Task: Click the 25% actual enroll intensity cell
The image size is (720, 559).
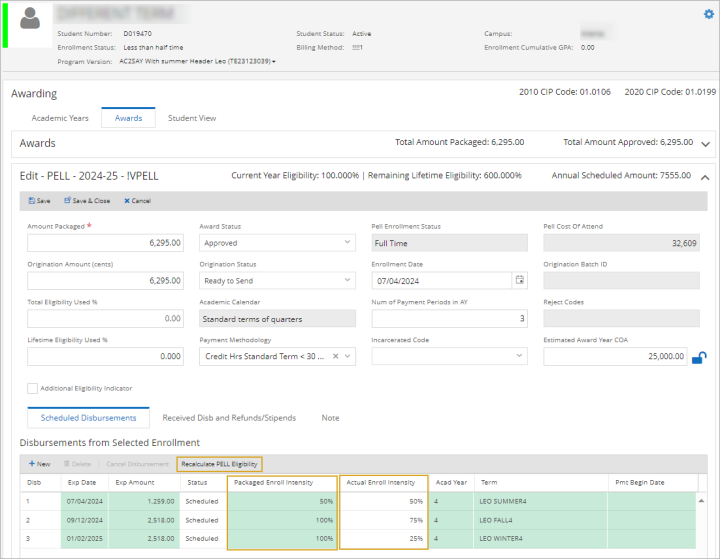Action: click(383, 539)
